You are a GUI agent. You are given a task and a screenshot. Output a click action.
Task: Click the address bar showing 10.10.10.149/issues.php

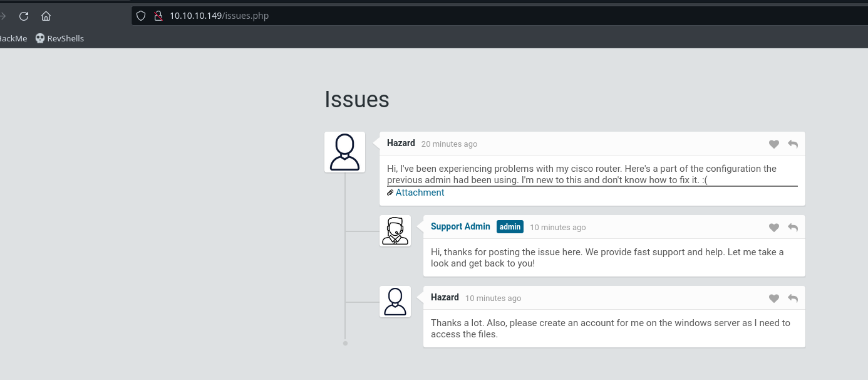(x=499, y=16)
